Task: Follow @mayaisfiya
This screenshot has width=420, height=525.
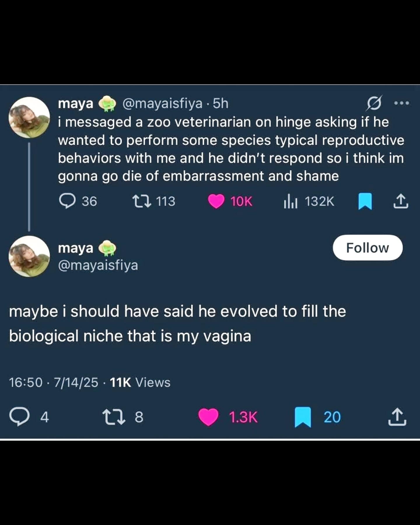Action: (368, 248)
